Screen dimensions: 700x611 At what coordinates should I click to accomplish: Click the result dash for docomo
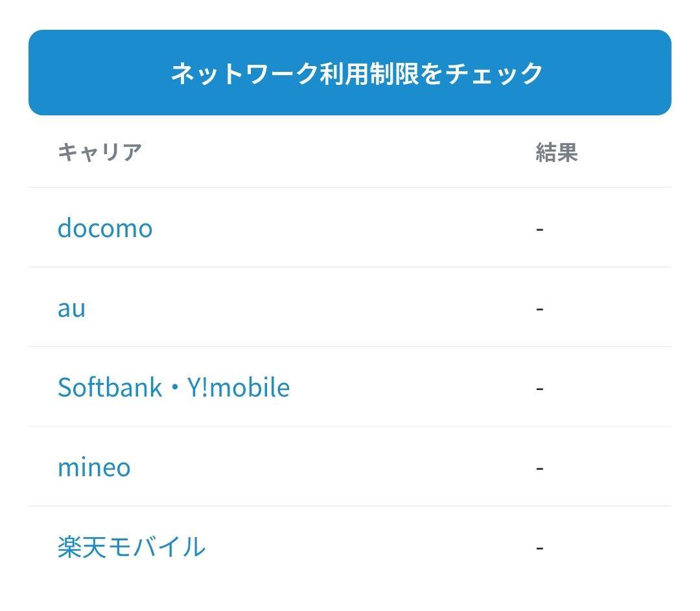(x=540, y=229)
